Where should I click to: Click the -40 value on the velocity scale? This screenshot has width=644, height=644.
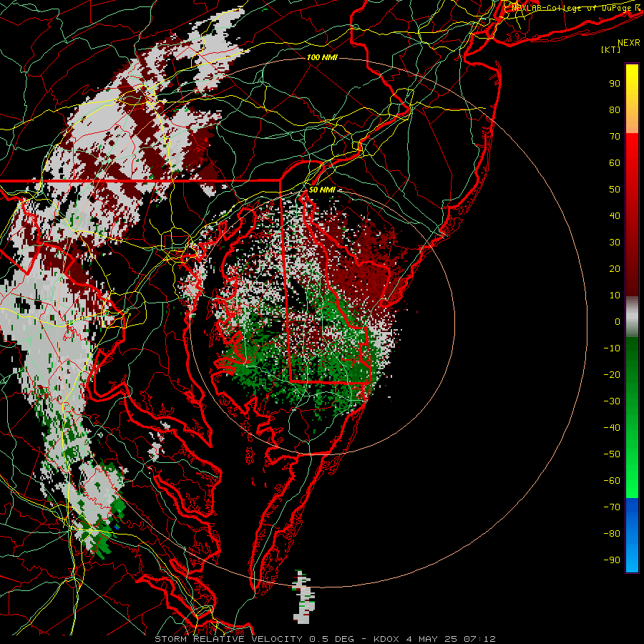[612, 428]
